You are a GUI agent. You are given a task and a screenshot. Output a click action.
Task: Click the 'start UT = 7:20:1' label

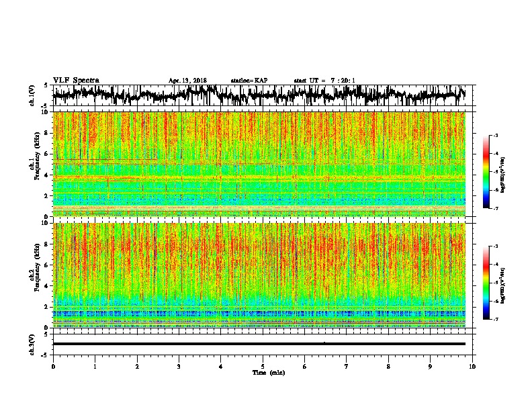click(324, 81)
